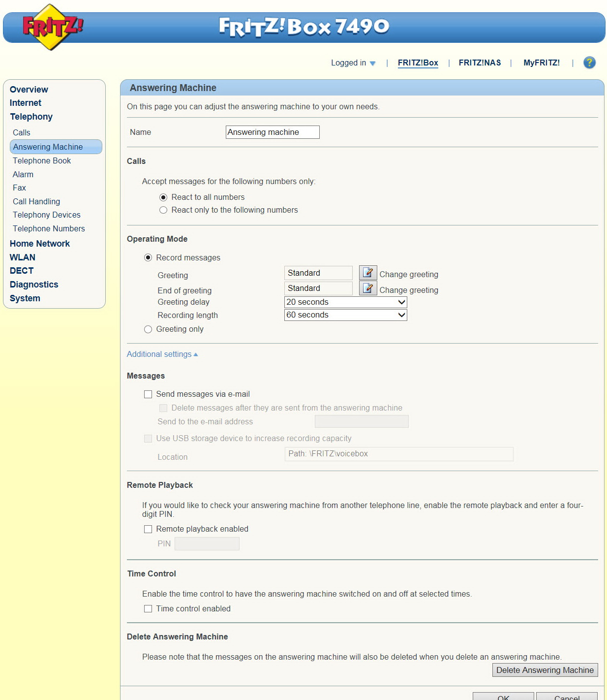Open Telephony menu in sidebar

pyautogui.click(x=31, y=117)
